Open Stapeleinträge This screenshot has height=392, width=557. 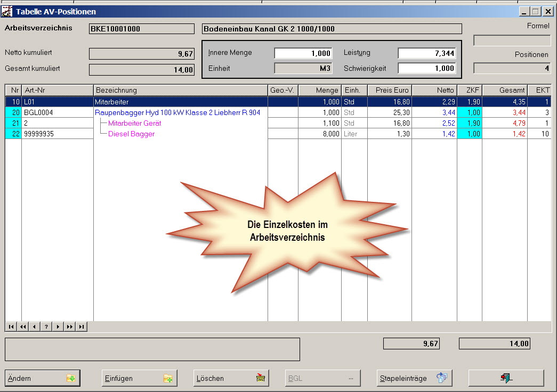point(414,378)
